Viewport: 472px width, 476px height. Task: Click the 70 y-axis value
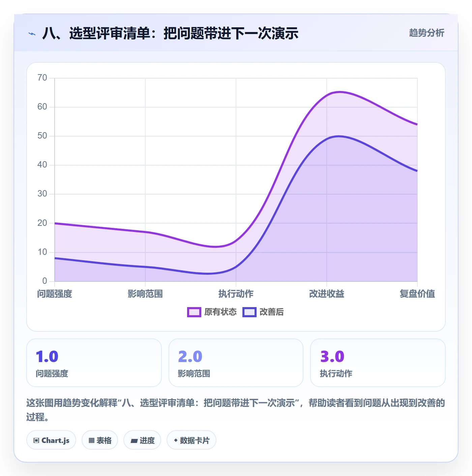(x=42, y=78)
